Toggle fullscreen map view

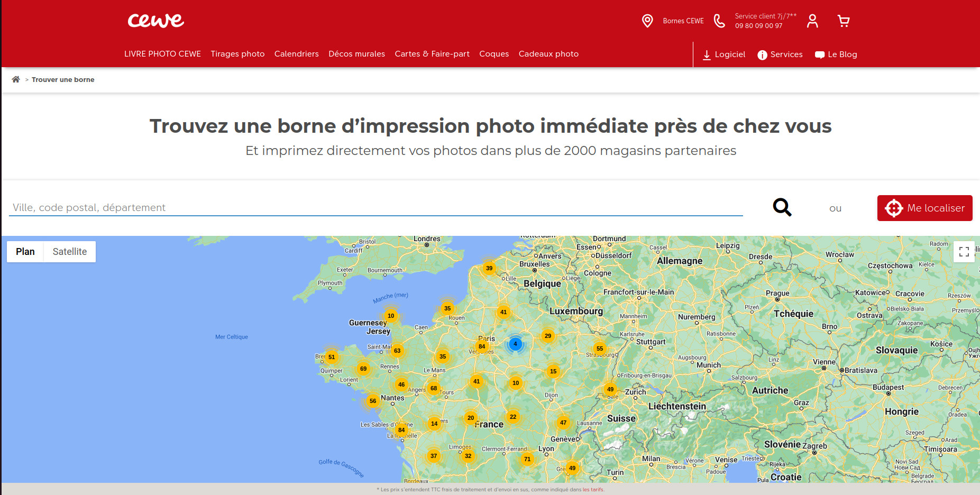(x=964, y=252)
